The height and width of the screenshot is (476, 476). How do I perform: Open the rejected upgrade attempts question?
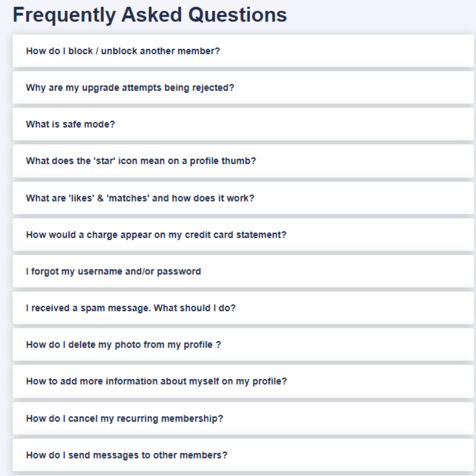point(130,88)
